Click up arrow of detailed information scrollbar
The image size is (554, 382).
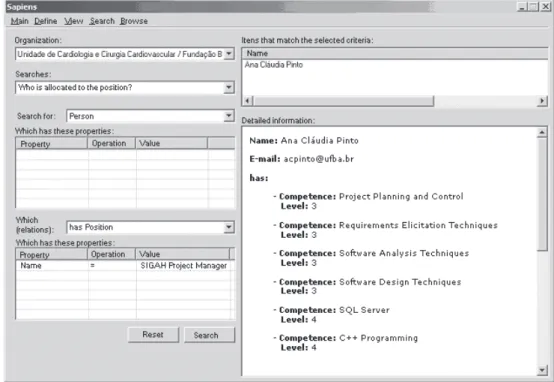542,132
